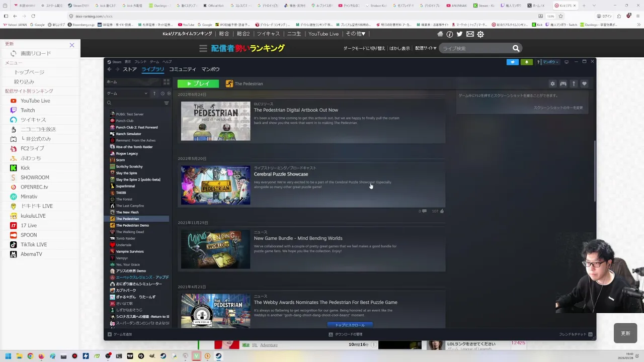Open the ツイキャス site tab
The image size is (644, 362).
pos(268,34)
